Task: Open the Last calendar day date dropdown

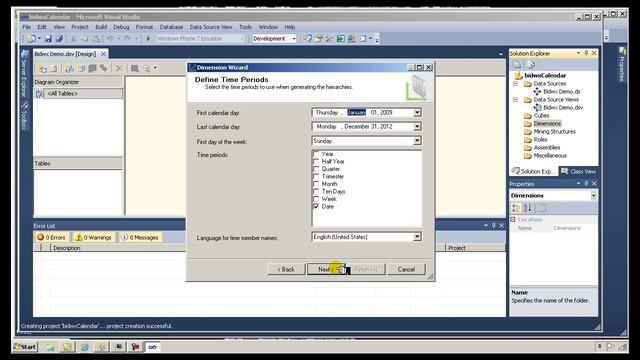Action: [417, 127]
